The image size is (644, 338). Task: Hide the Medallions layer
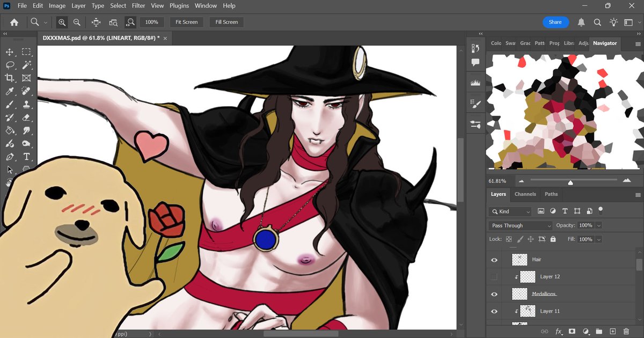point(494,294)
